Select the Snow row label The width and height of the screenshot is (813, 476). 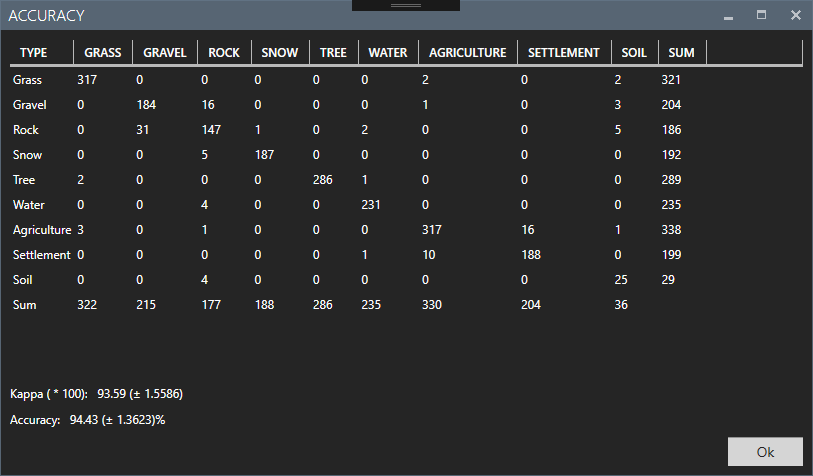[27, 155]
